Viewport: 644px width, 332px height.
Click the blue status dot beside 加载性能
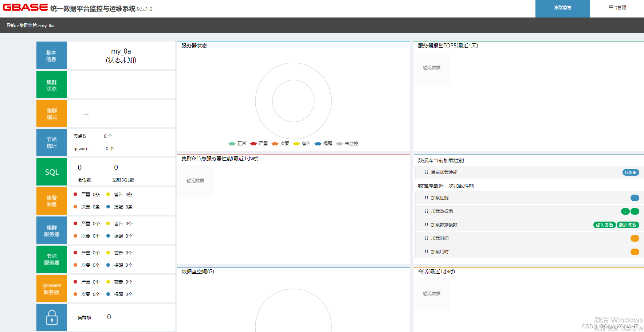(x=635, y=198)
